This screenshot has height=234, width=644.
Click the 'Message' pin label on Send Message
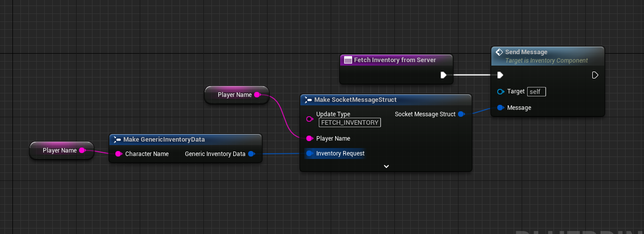(519, 108)
